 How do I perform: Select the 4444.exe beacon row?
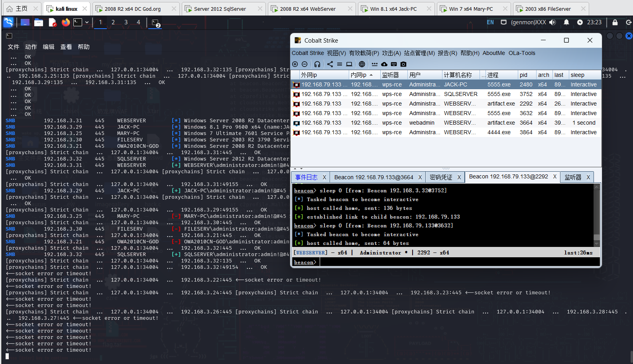(x=446, y=132)
